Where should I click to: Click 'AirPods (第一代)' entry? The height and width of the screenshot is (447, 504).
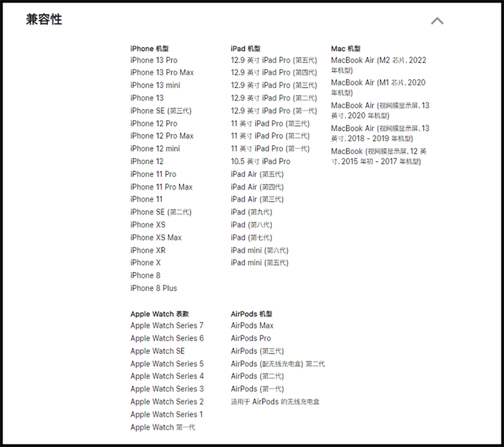click(257, 389)
